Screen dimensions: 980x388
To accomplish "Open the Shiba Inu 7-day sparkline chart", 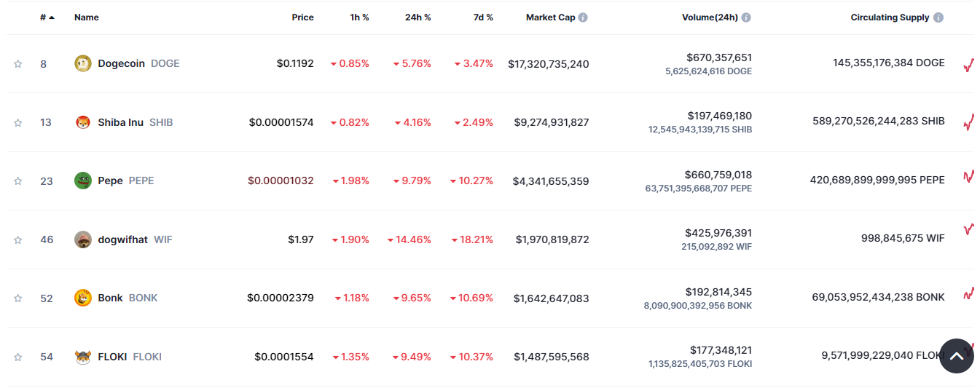I will (x=968, y=122).
